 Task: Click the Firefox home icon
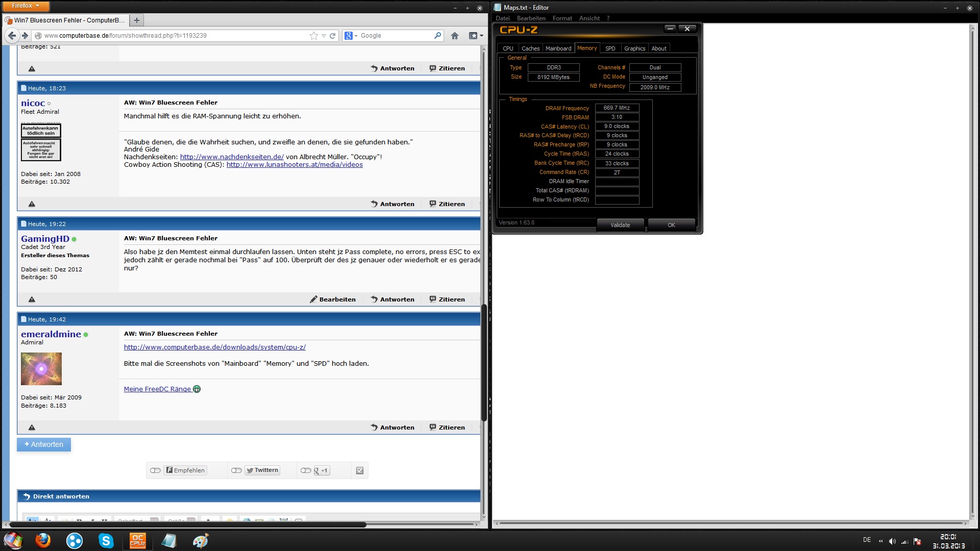click(454, 36)
